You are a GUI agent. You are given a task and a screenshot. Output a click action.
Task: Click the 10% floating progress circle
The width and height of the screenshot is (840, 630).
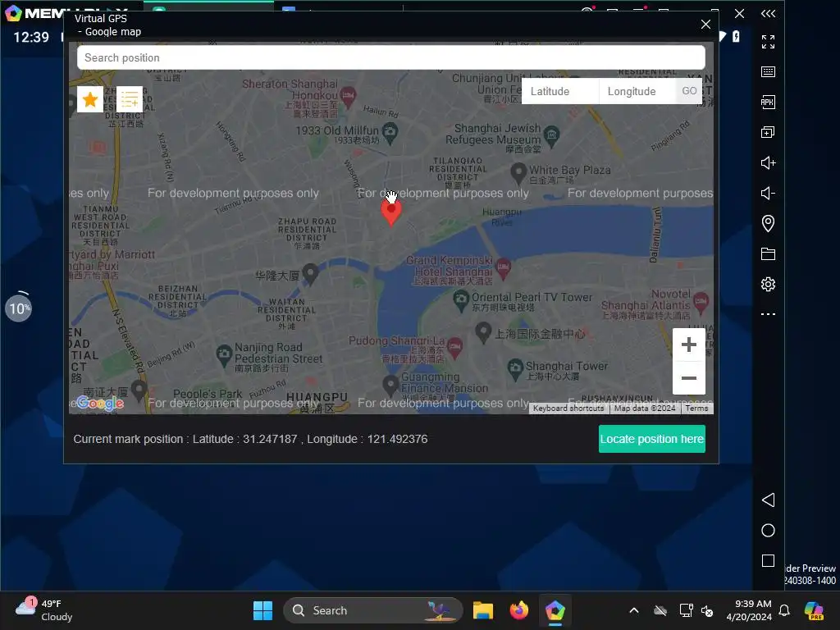19,308
